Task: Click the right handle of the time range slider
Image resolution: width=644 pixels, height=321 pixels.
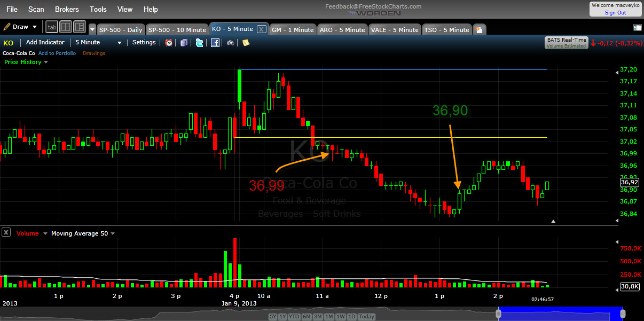Action: [x=623, y=314]
